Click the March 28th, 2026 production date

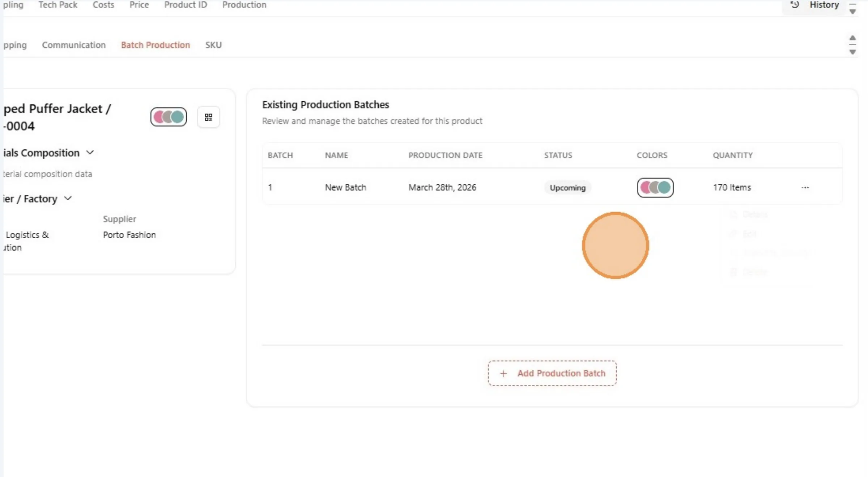coord(442,187)
